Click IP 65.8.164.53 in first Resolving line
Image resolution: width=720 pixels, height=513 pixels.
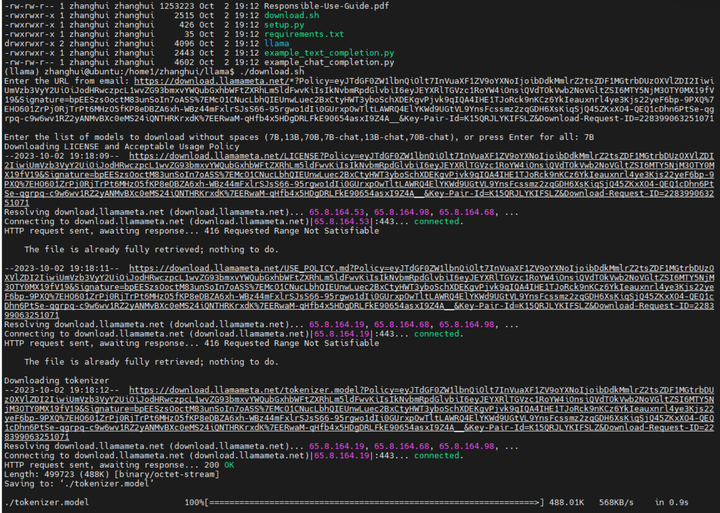337,212
